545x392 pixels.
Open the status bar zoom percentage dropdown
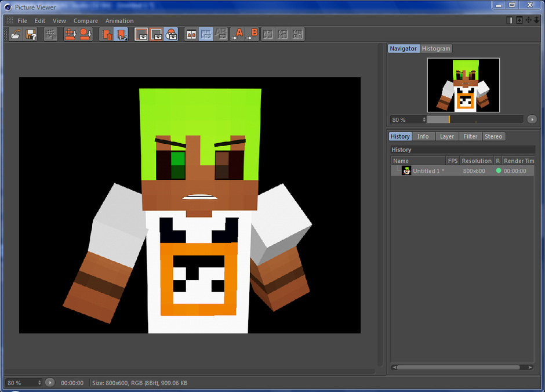[x=39, y=383]
